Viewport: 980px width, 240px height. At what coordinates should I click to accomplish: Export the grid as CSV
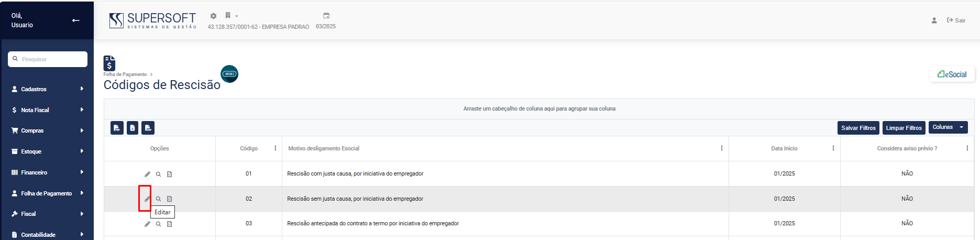pyautogui.click(x=148, y=128)
